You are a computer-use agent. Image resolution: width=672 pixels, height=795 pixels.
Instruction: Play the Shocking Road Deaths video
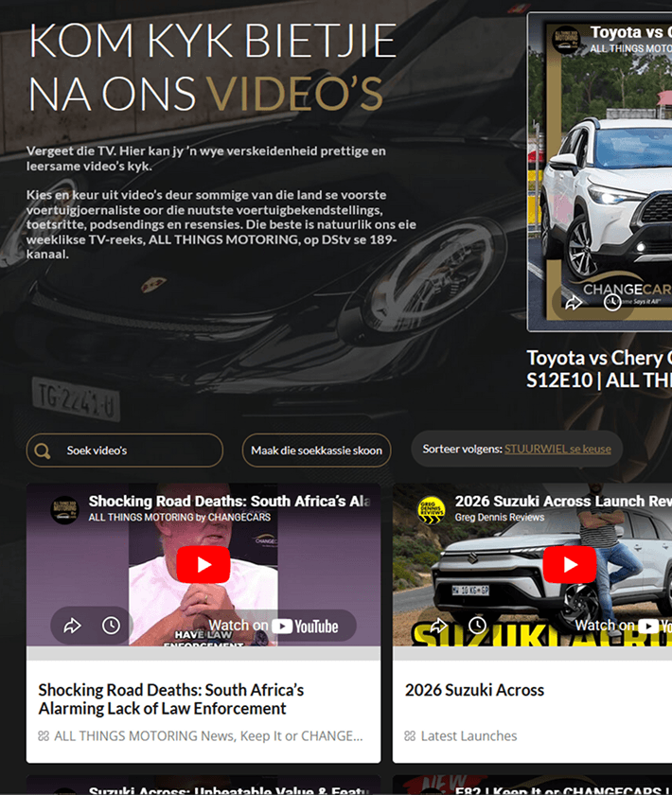203,564
